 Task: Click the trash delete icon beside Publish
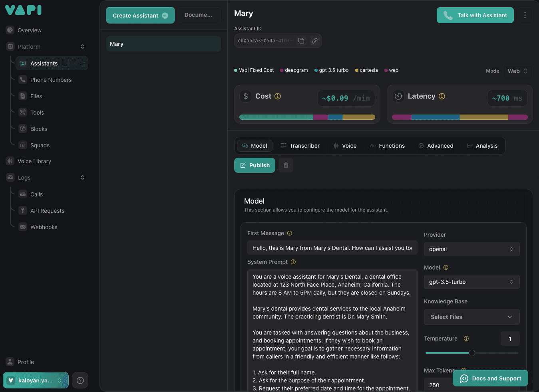tap(286, 165)
